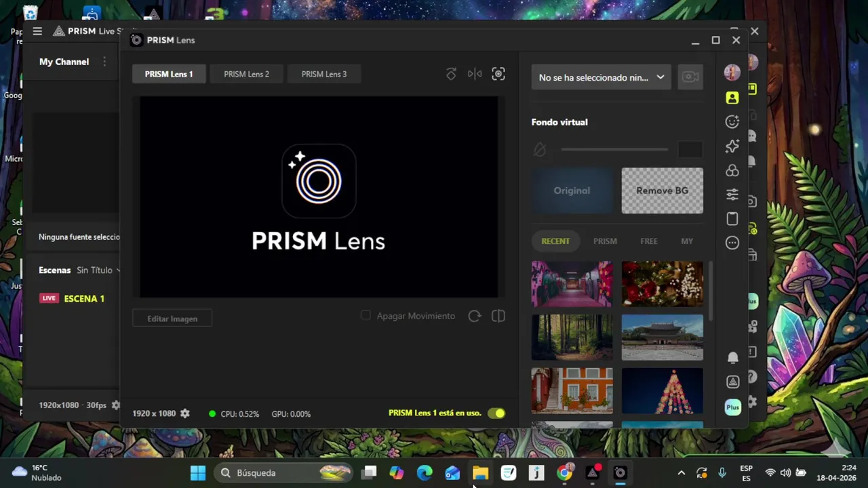Click the 16°C Nublado weather widget
Screen dimensions: 868x488
[x=37, y=472]
